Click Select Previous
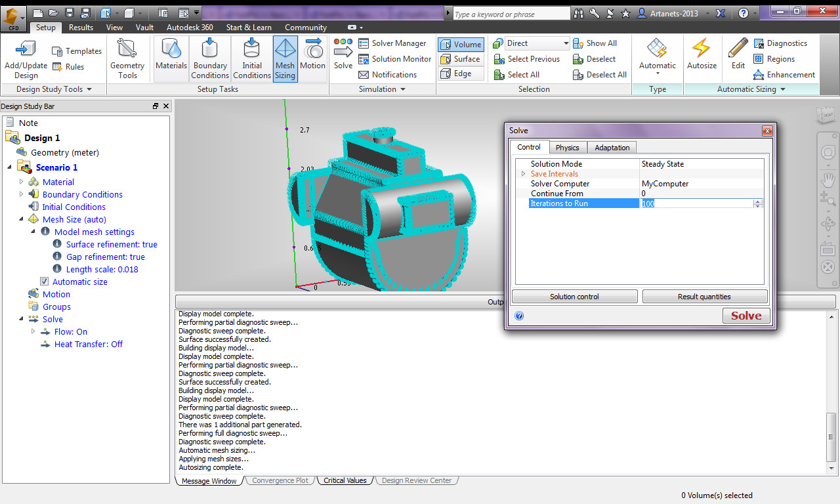 coord(526,59)
